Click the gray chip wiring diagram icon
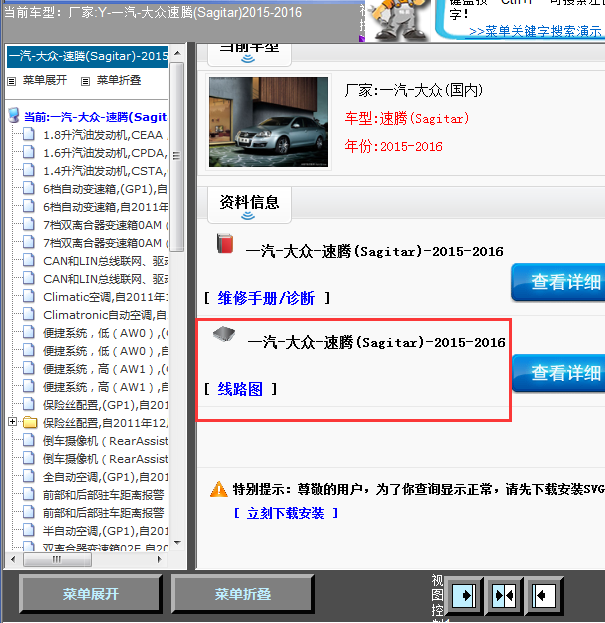This screenshot has width=605, height=623. click(224, 334)
